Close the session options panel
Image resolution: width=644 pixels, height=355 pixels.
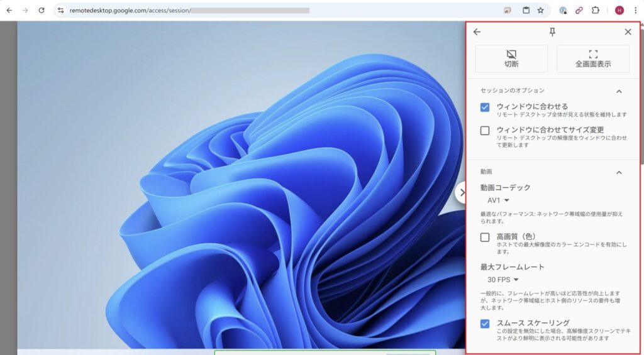pos(628,31)
